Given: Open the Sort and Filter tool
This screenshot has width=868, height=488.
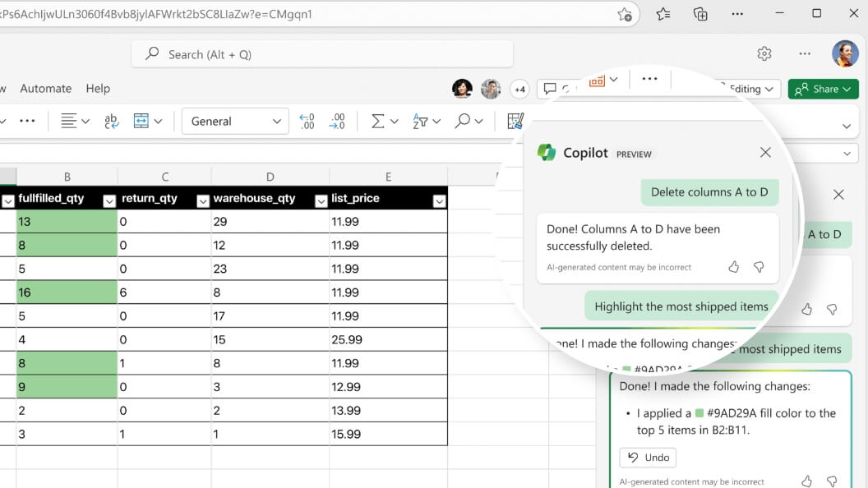Looking at the screenshot, I should click(x=420, y=121).
